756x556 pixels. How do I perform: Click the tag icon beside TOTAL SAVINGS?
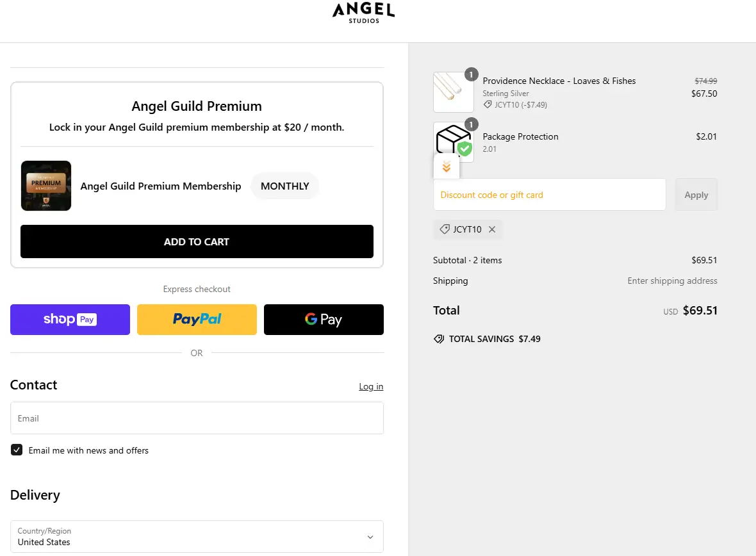[x=438, y=339]
